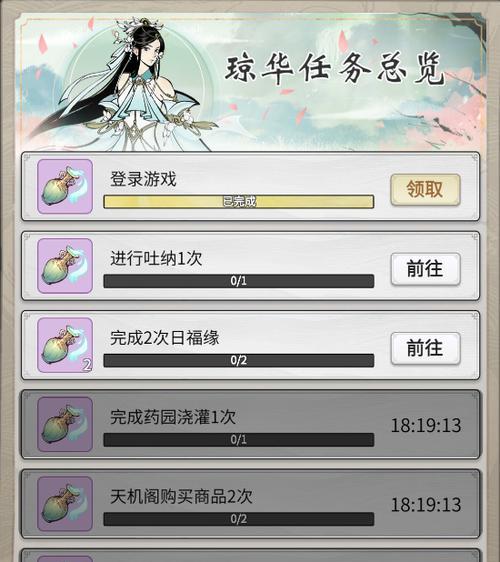
Task: Click the 0/2 progress bar under 天机阁购买商品2次
Action: (x=239, y=519)
